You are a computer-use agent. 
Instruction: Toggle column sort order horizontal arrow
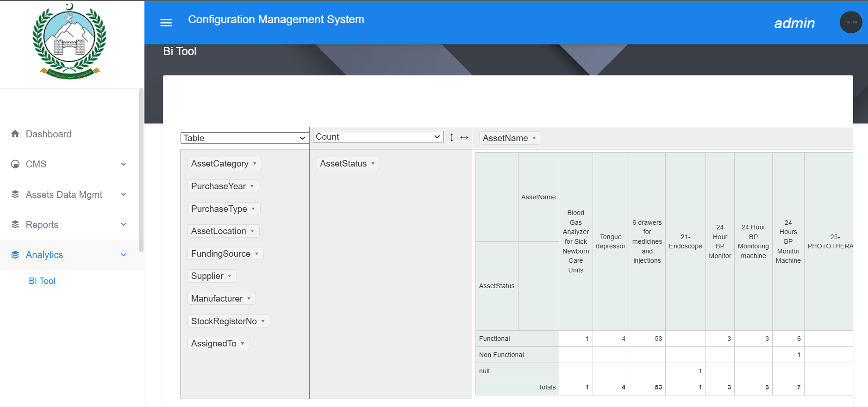(x=464, y=137)
